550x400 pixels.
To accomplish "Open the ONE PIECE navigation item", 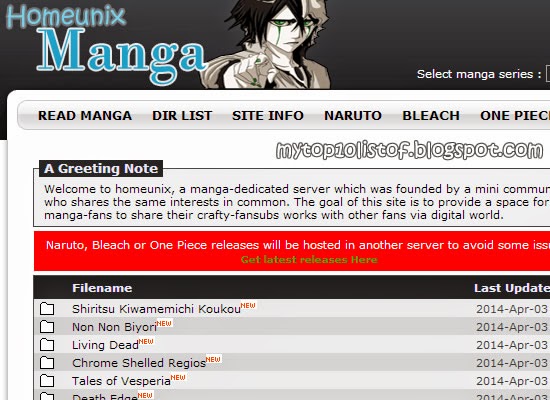I will (515, 115).
